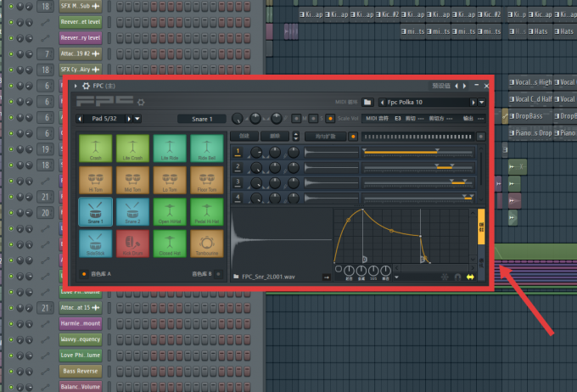Toggle the envelope enable circle switch
The image size is (577, 392).
[339, 269]
